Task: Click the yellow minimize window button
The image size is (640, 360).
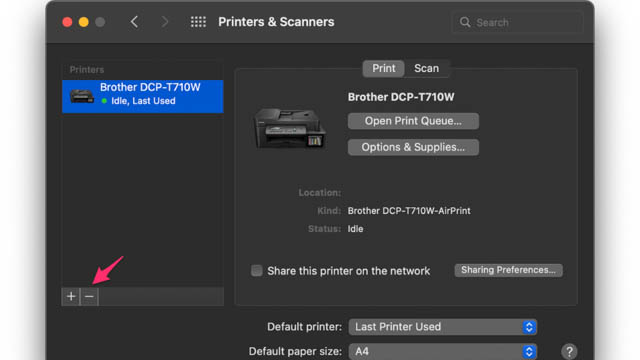Action: 84,22
